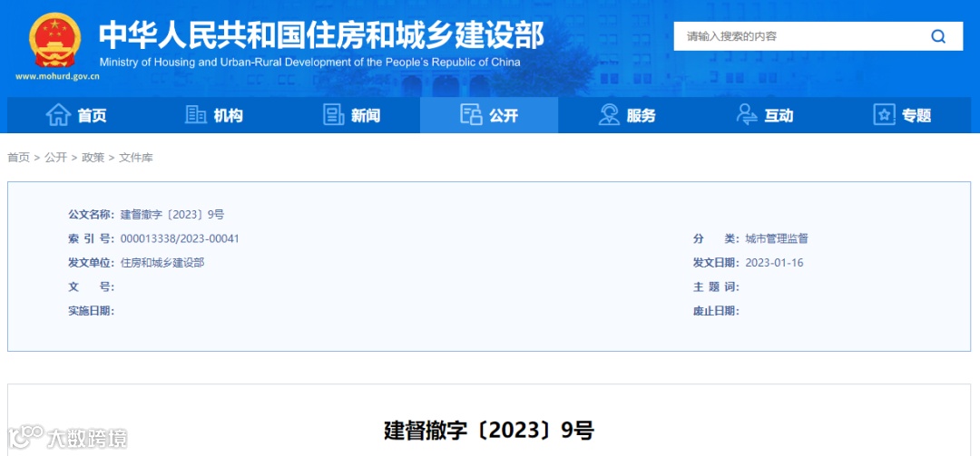Select the issue date 2023-01-16
The width and height of the screenshot is (980, 456).
click(774, 263)
